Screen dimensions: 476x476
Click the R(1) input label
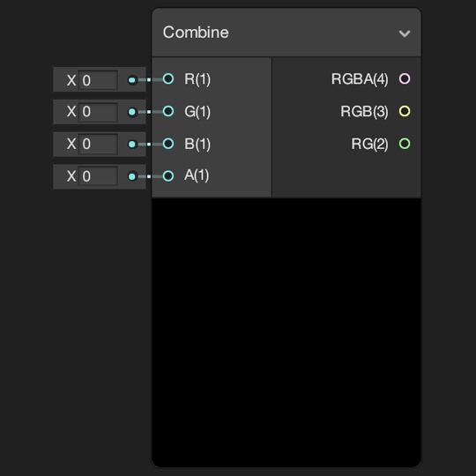point(197,79)
